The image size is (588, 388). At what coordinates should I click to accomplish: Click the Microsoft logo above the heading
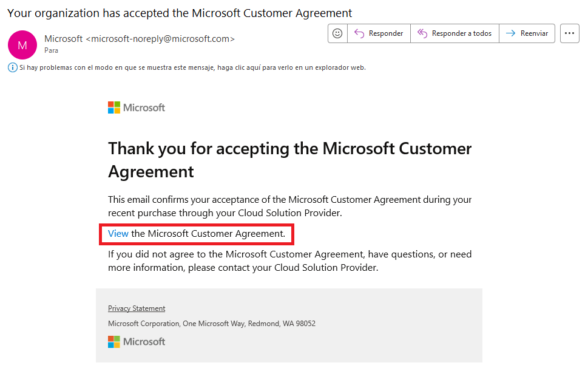click(x=137, y=107)
